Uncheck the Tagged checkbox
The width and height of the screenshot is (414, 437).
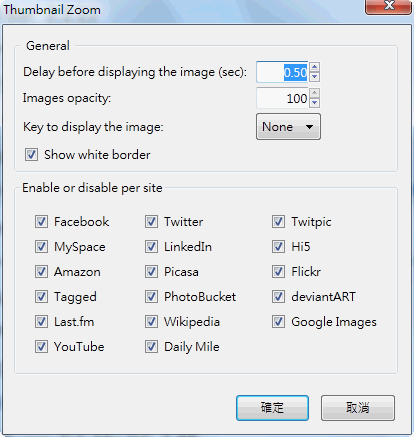coord(41,297)
